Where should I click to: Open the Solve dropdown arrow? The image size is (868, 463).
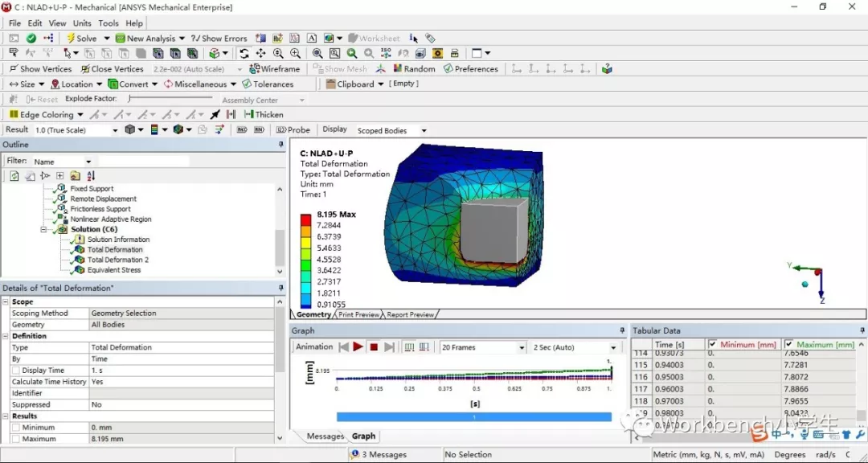tap(107, 39)
